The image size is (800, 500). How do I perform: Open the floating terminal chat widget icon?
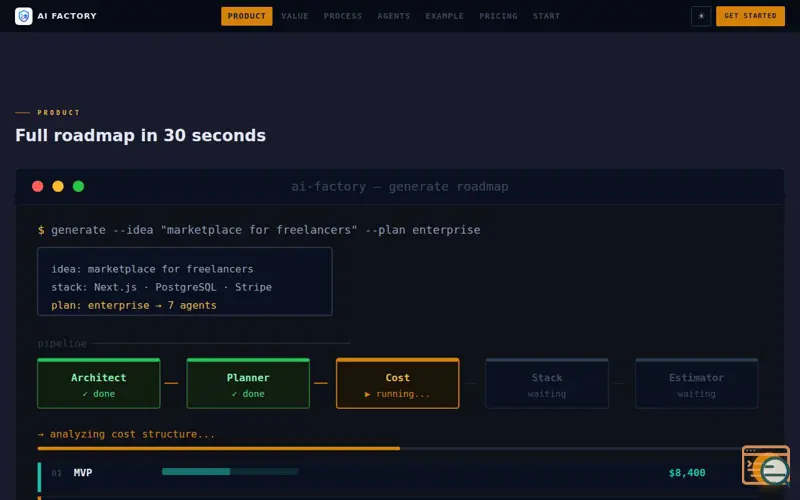[766, 465]
